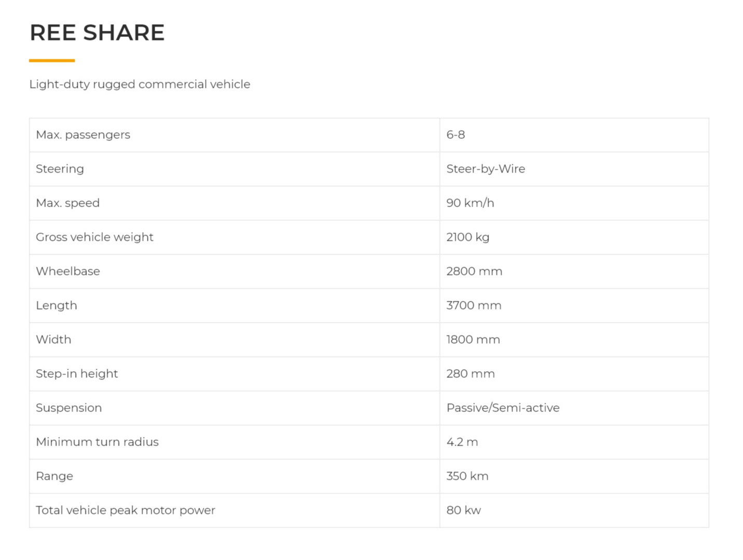Click the Gross vehicle weight label

94,237
